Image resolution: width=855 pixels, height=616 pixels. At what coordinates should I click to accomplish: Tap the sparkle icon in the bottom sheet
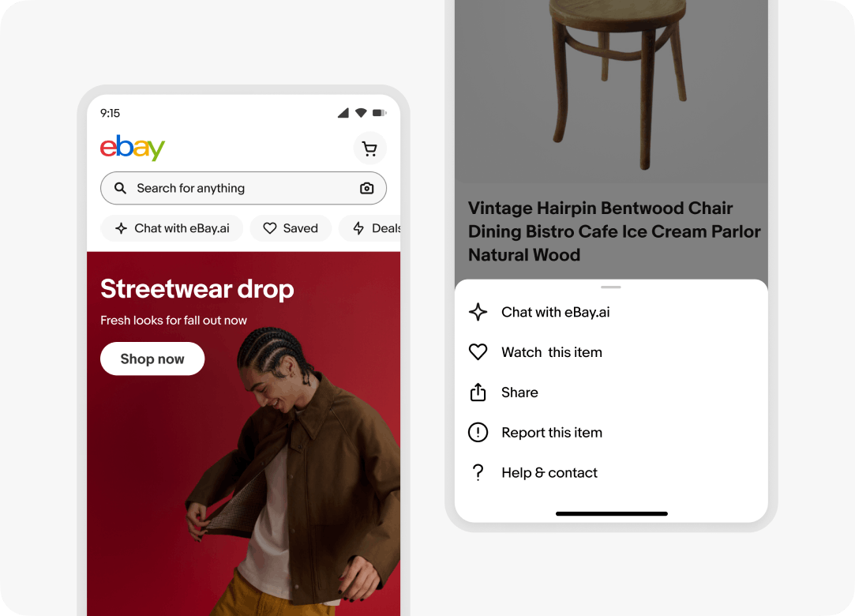click(x=478, y=312)
